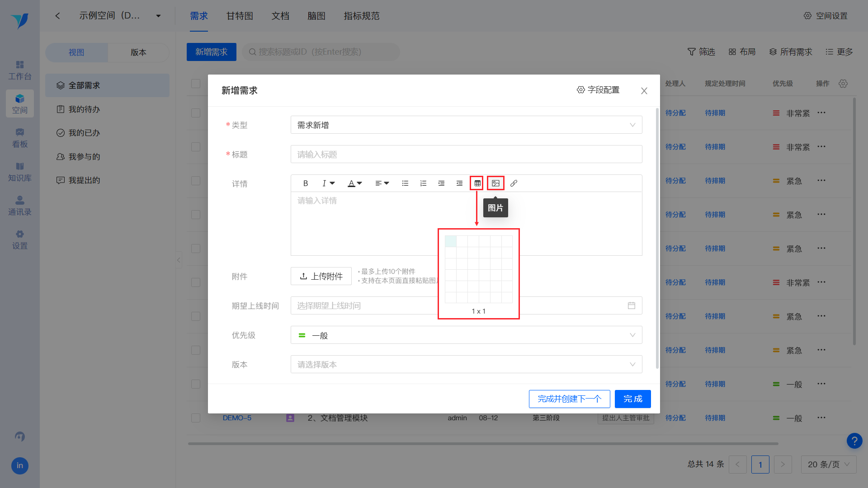The width and height of the screenshot is (868, 488).
Task: Open 通讯录 from the left sidebar
Action: (19, 206)
